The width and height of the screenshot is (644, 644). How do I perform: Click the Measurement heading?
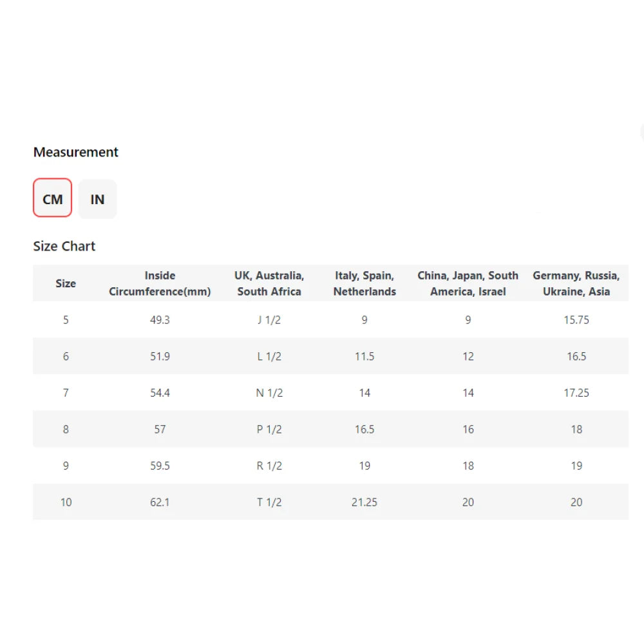[x=75, y=152]
